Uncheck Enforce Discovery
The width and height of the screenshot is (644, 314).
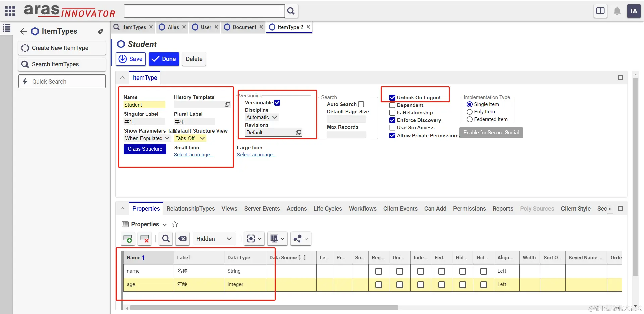(392, 120)
